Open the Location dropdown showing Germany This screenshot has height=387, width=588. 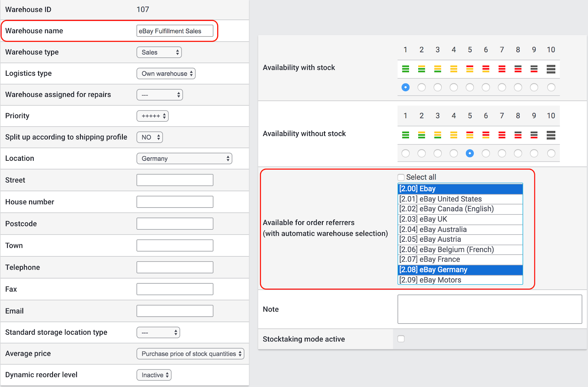(x=184, y=159)
